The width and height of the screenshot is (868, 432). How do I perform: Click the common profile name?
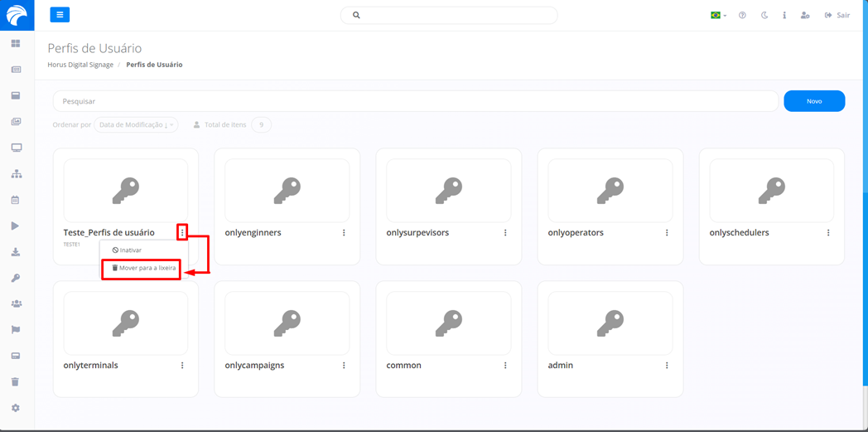403,366
